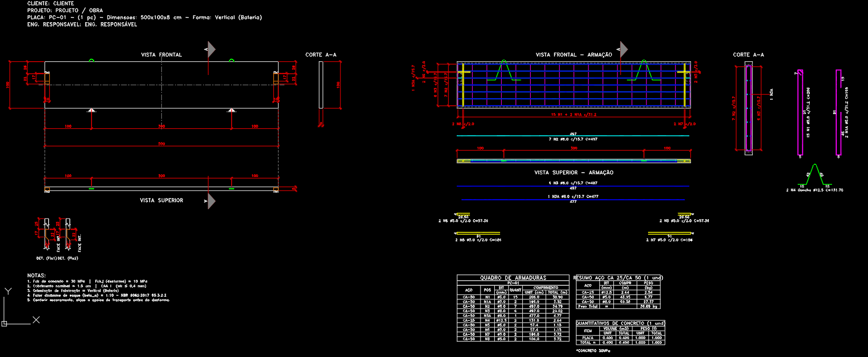Select the '*CONCRETO 30MPa' footnote
The image size is (868, 357).
tap(593, 351)
